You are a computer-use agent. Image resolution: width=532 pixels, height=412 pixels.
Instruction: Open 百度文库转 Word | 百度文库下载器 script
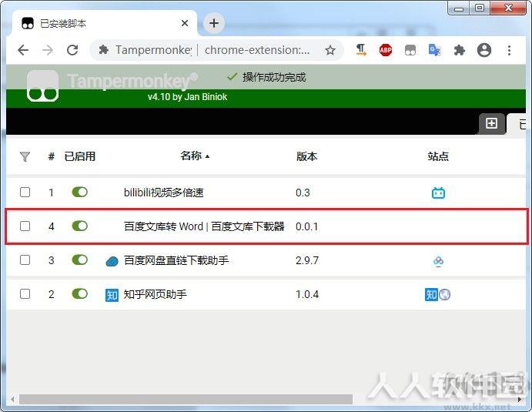204,226
